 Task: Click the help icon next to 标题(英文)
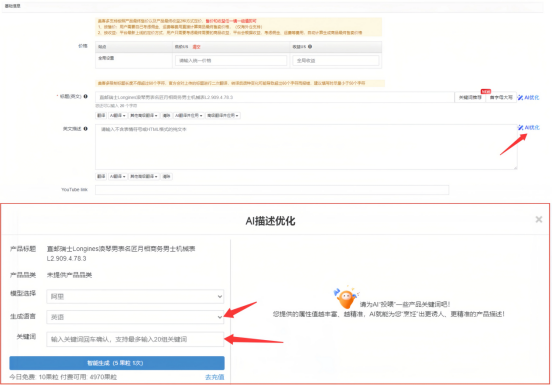86,96
